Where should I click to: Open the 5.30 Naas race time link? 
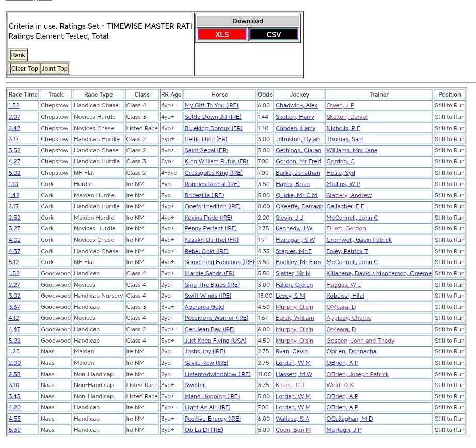pyautogui.click(x=14, y=430)
